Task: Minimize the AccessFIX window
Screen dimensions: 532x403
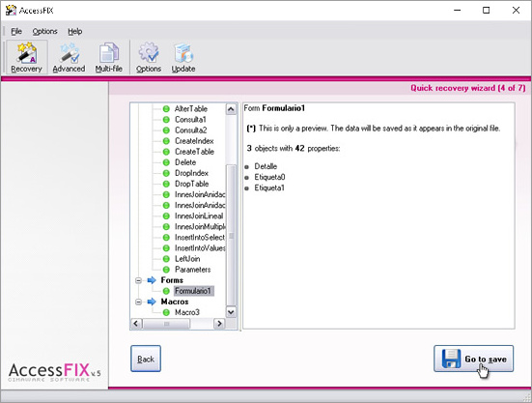Action: point(458,11)
